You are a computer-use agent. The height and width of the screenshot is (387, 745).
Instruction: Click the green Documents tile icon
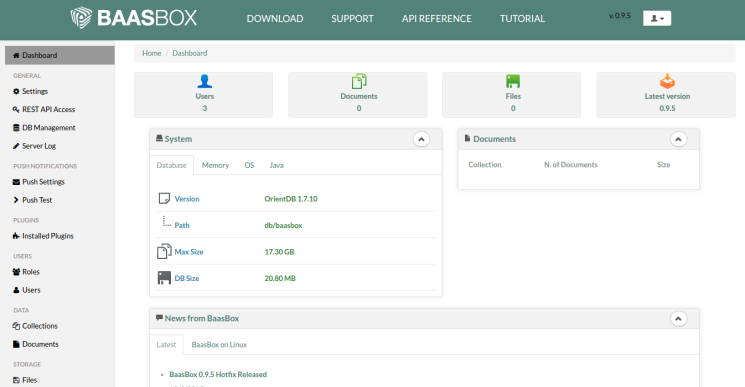pos(359,81)
